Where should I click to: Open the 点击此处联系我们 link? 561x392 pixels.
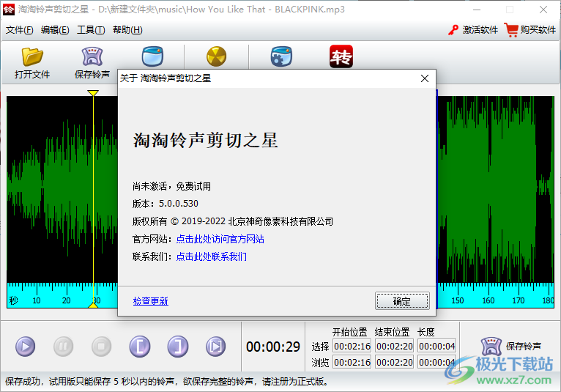pyautogui.click(x=212, y=256)
